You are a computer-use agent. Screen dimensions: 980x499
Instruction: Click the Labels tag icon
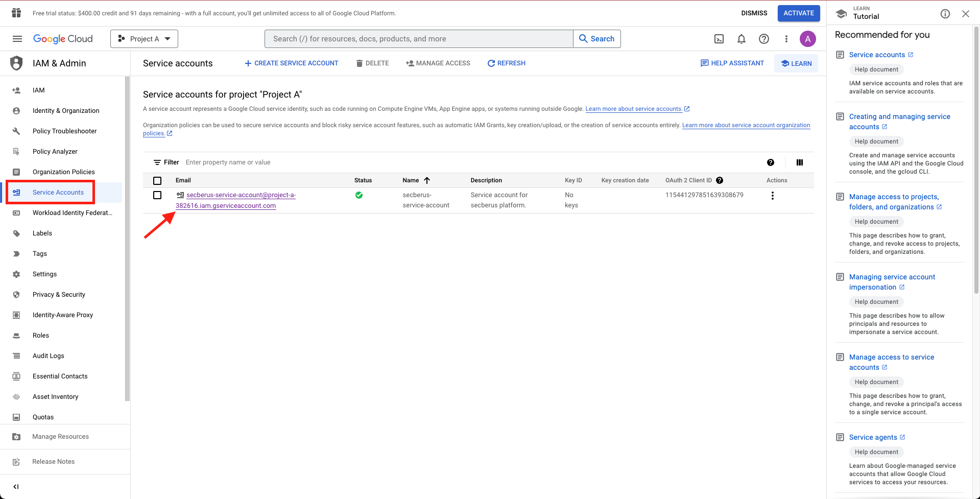16,233
